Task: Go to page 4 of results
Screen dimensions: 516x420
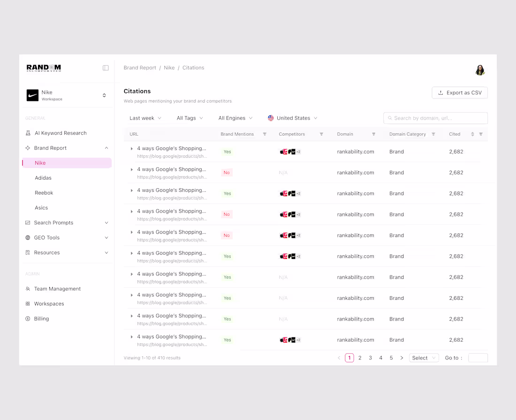Action: [x=381, y=358]
